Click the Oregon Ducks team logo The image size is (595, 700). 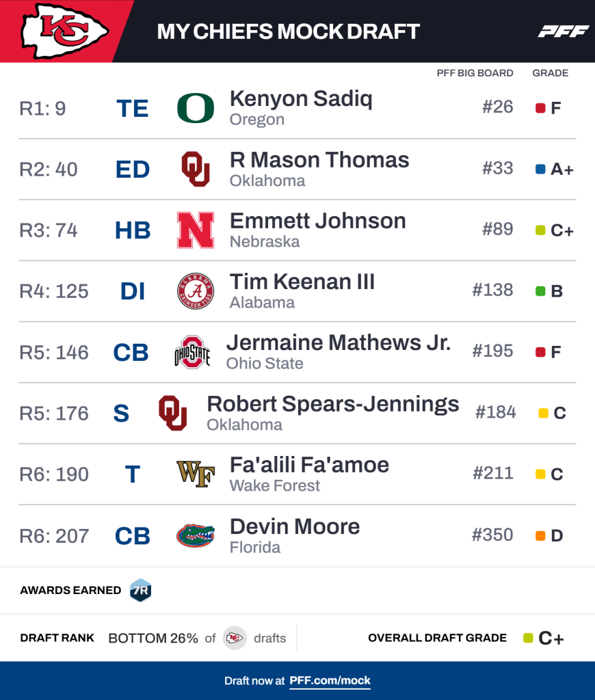(196, 108)
